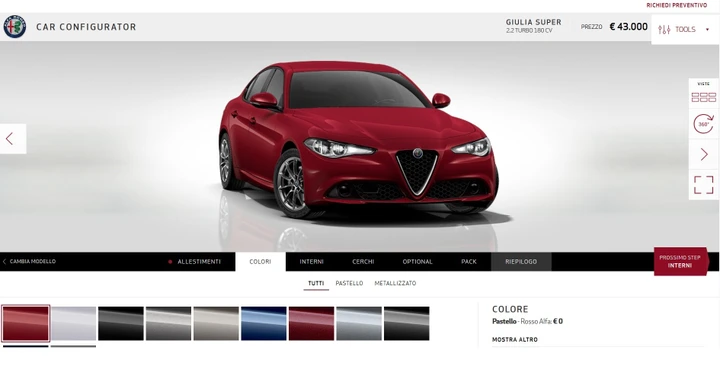Click Prossimo Step Interni button
The width and height of the screenshot is (720, 369).
[681, 262]
